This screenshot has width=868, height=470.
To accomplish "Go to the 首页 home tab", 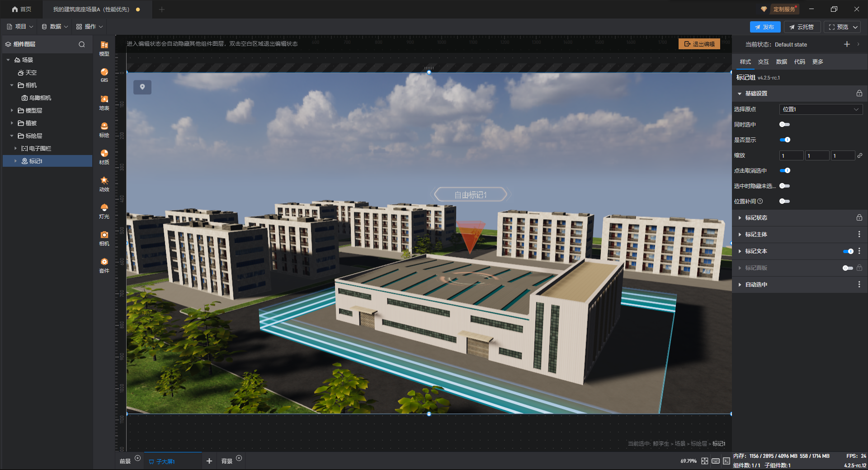I will pyautogui.click(x=22, y=9).
